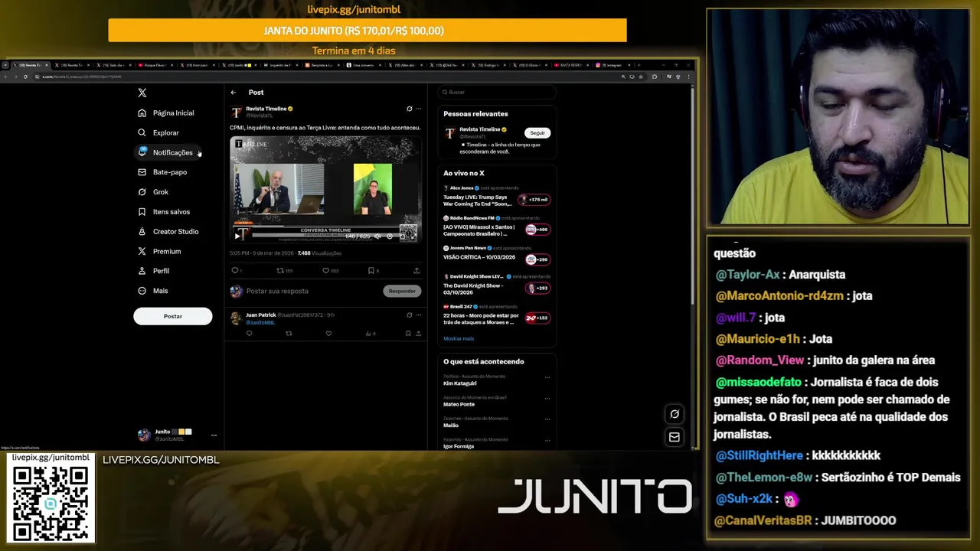Open more options on Juan Patrick's comment
This screenshot has height=551, width=980.
[x=418, y=315]
